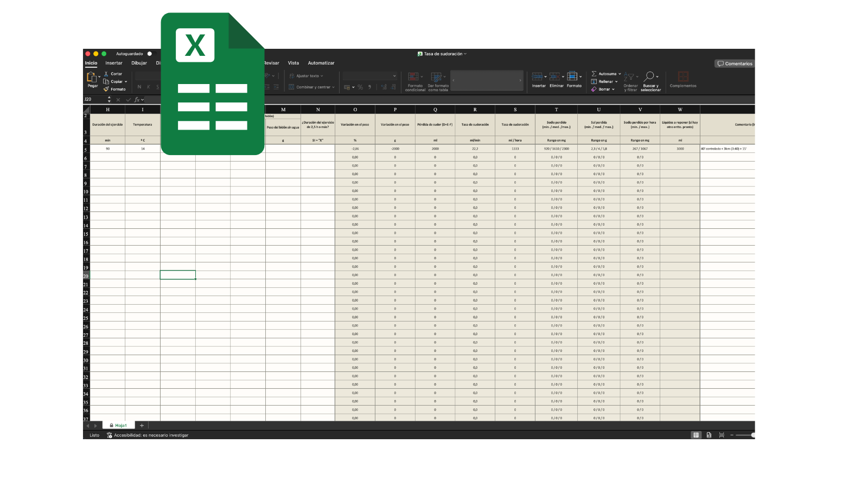The image size is (868, 488).
Task: Open the Automatizar ribbon tab
Action: click(x=321, y=63)
